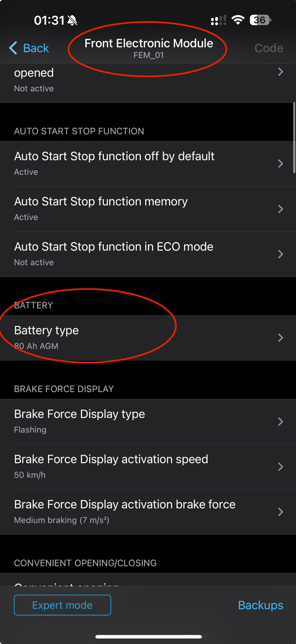Tap the chevron on the opened row
The image size is (296, 644).
coord(281,72)
